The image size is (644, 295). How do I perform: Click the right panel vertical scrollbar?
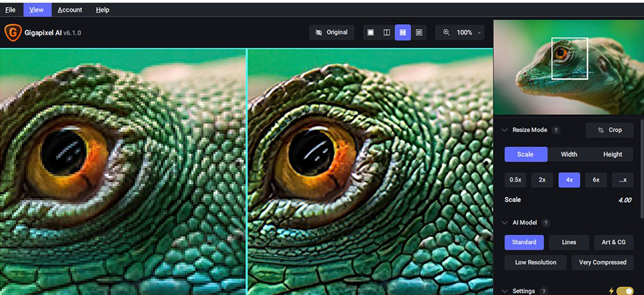(x=642, y=168)
